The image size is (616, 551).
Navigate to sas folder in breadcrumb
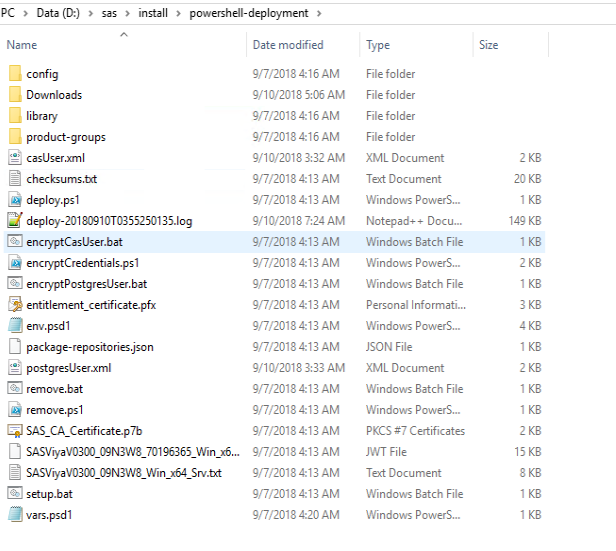click(109, 13)
